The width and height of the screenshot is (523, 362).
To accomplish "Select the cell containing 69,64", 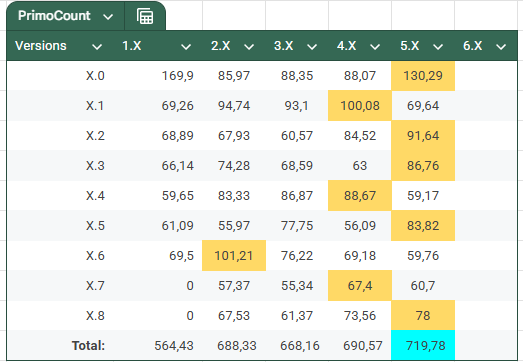I will (x=423, y=106).
